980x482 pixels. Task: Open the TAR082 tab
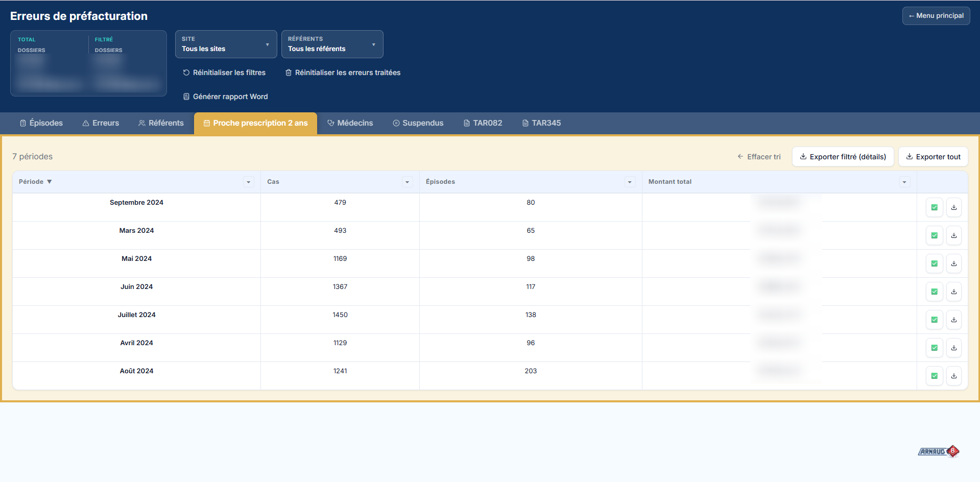coord(483,123)
